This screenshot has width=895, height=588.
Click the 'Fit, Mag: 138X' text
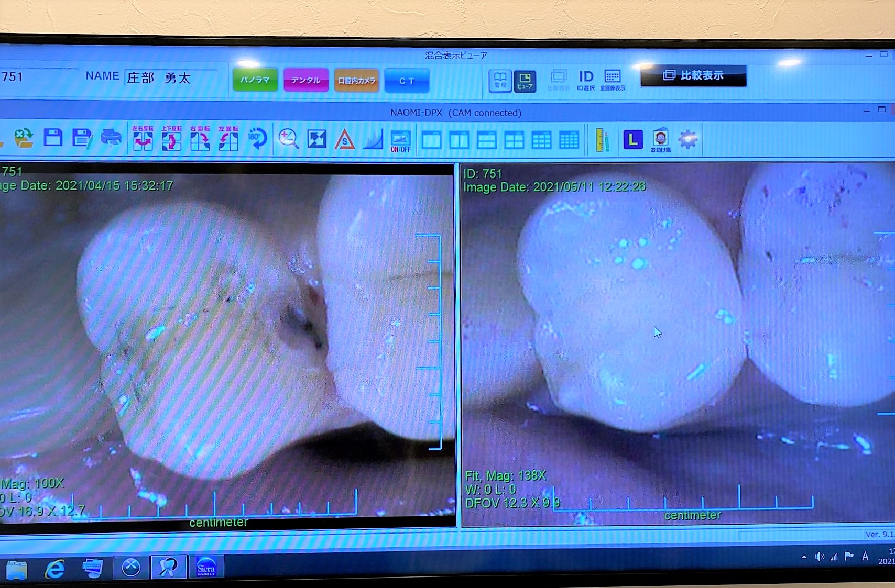tap(506, 476)
